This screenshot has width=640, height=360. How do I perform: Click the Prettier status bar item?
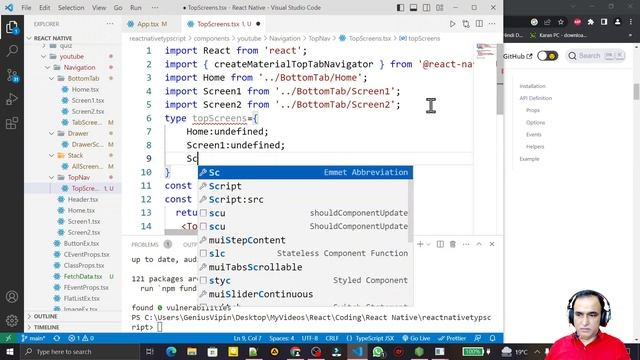click(x=451, y=338)
